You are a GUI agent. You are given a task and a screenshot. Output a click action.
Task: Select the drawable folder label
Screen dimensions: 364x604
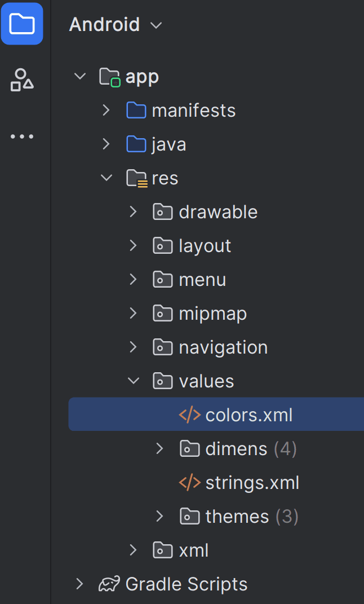coord(218,212)
